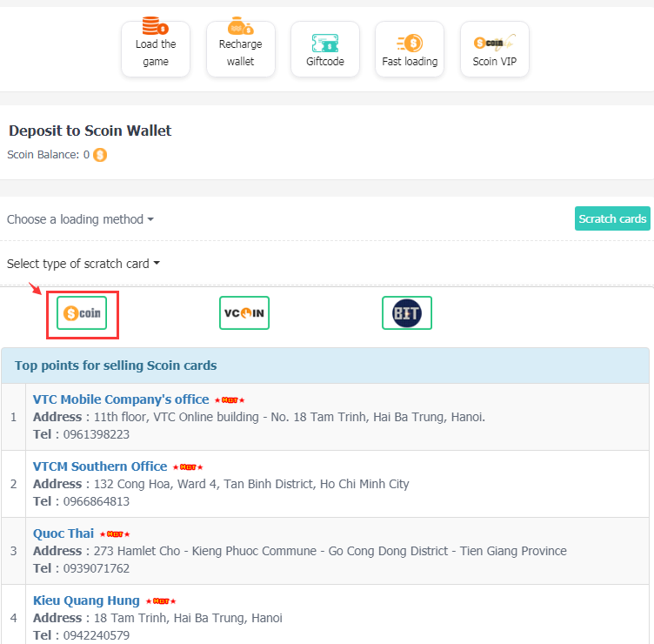
Task: Click the Deposit to Scoin Wallet heading
Action: point(90,131)
